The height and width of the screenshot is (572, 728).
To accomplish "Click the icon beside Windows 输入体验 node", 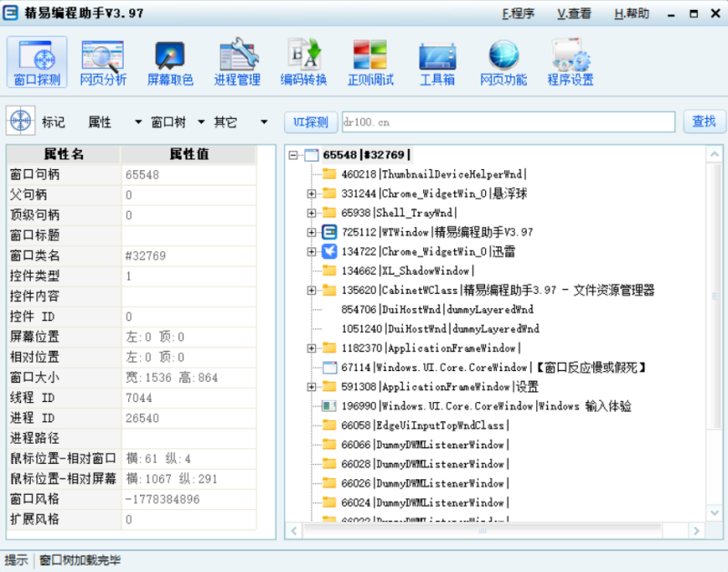I will tap(329, 406).
